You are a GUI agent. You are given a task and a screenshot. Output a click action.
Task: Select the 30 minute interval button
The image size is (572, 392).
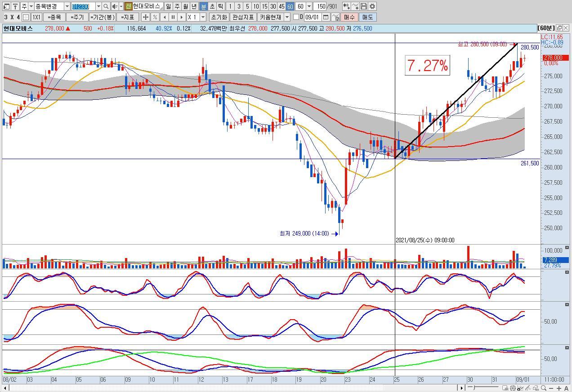click(273, 6)
